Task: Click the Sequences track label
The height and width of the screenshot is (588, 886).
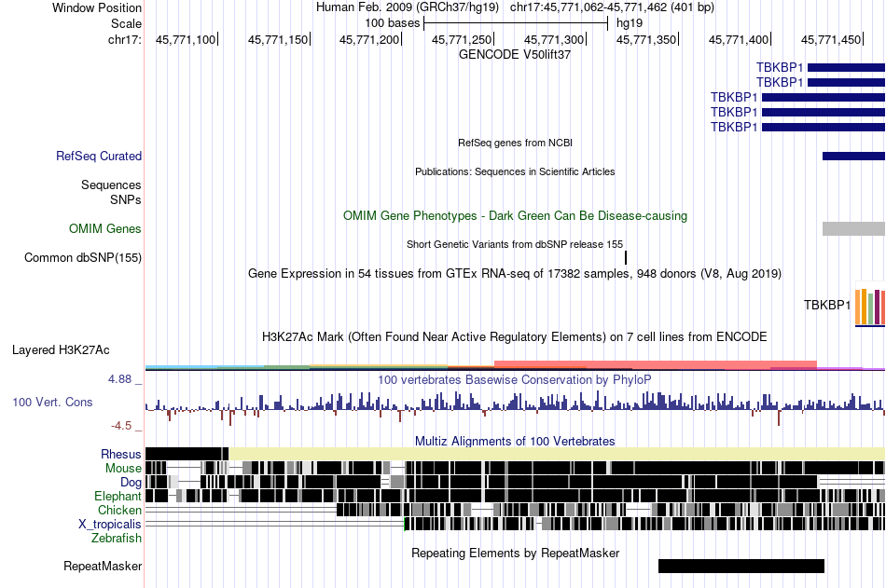Action: 111,185
